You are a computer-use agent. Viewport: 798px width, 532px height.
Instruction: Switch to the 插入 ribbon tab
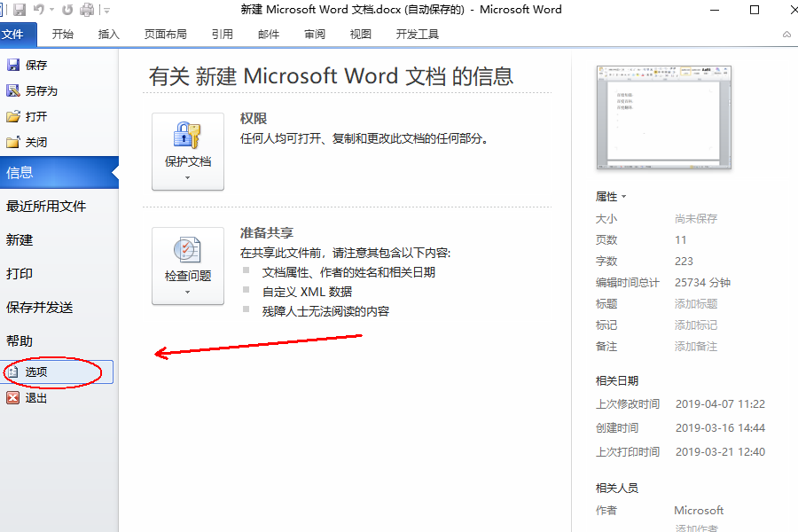(x=108, y=34)
